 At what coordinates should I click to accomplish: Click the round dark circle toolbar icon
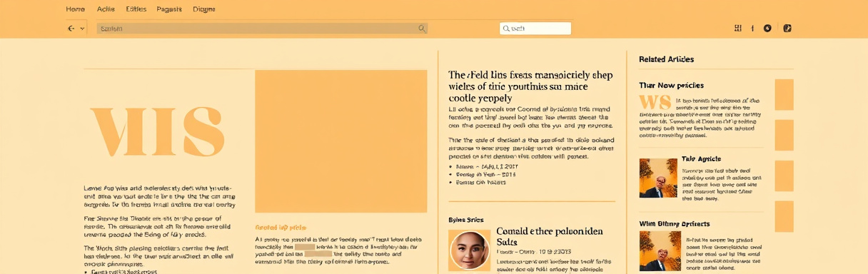(767, 29)
